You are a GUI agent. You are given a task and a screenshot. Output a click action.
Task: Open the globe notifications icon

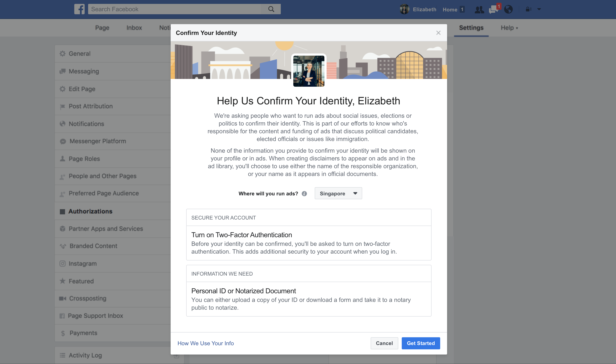pyautogui.click(x=508, y=9)
